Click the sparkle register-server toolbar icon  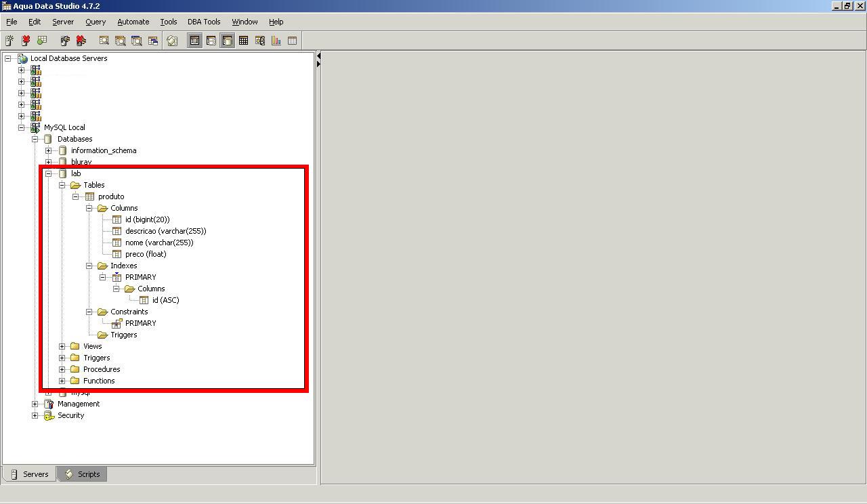[x=9, y=41]
